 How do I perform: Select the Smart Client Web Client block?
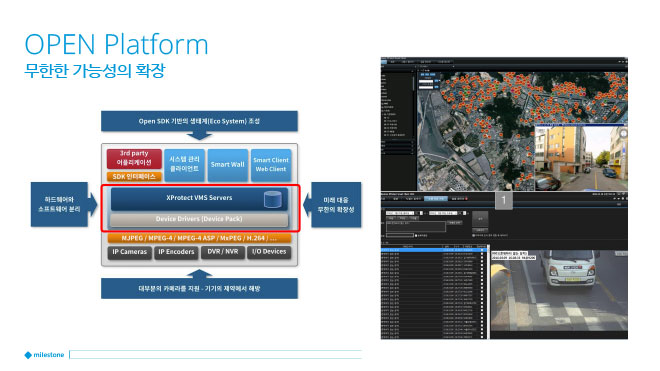coord(271,165)
